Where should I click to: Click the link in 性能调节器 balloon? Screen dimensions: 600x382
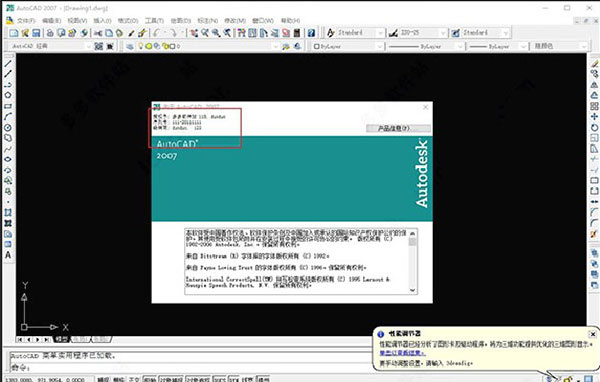pyautogui.click(x=402, y=353)
